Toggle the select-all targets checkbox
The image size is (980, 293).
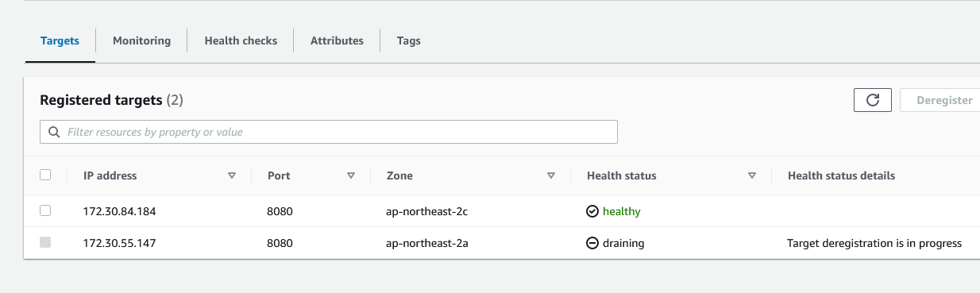45,175
